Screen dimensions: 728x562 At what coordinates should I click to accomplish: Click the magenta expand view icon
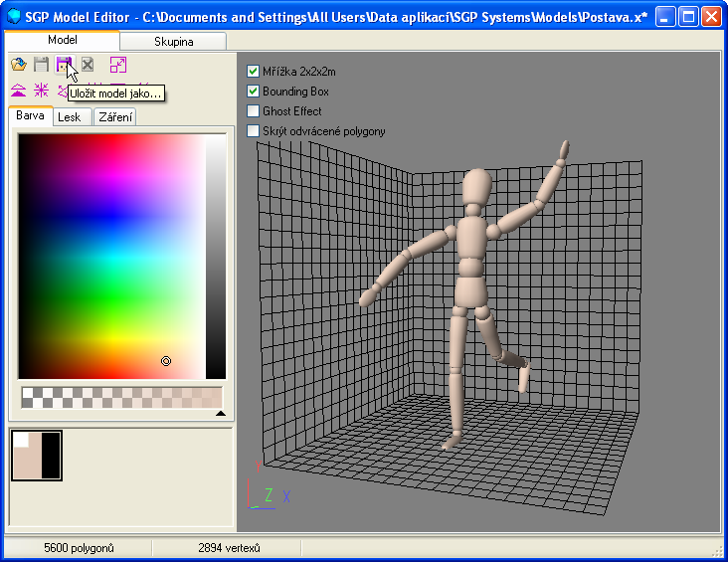(x=118, y=65)
